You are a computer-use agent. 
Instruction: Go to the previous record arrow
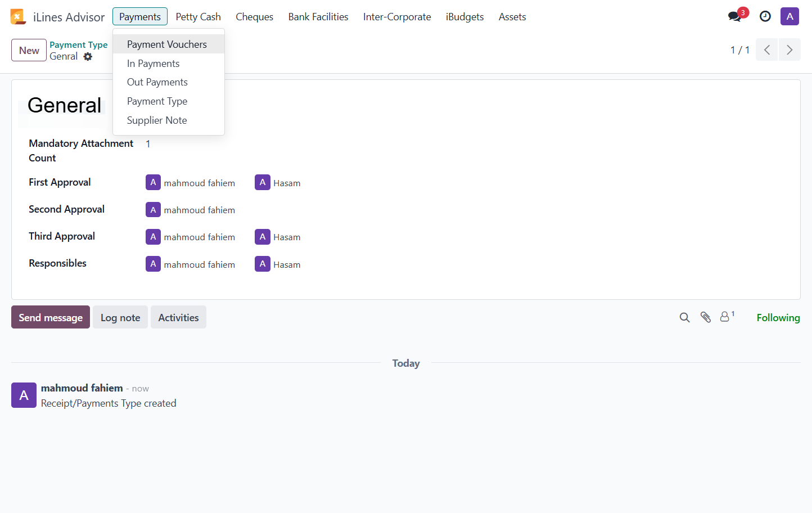766,50
